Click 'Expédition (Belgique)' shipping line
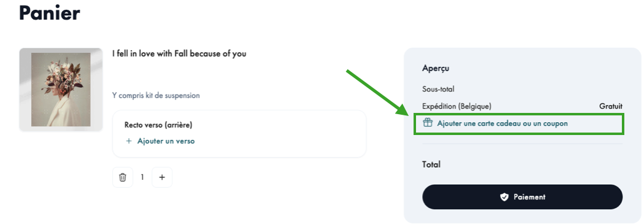 tap(457, 106)
